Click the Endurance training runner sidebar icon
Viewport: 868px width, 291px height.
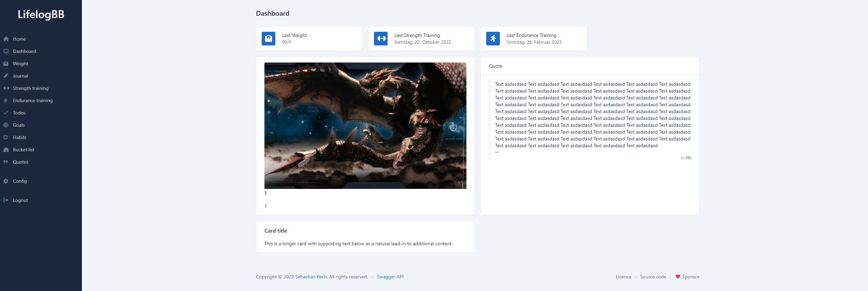(x=6, y=100)
